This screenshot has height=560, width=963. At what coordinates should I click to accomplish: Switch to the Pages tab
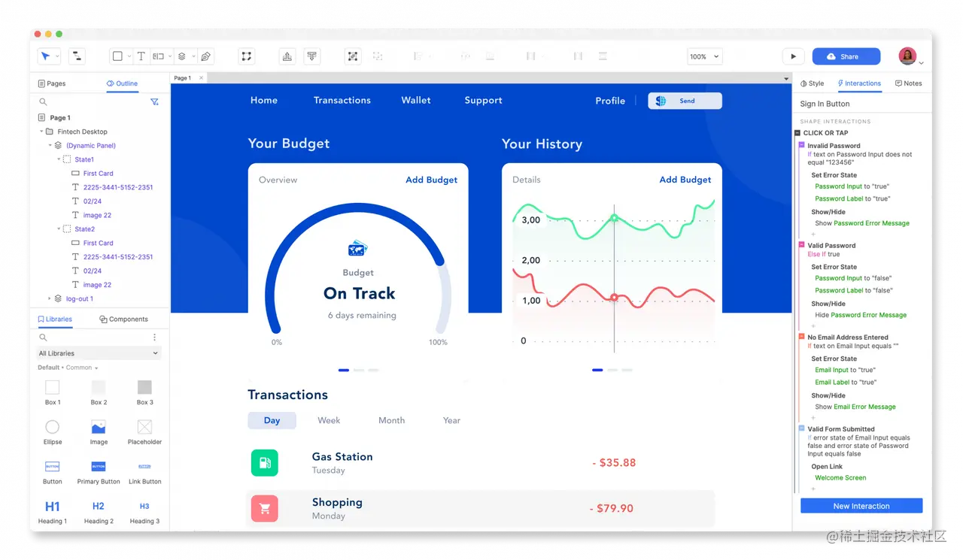click(52, 83)
